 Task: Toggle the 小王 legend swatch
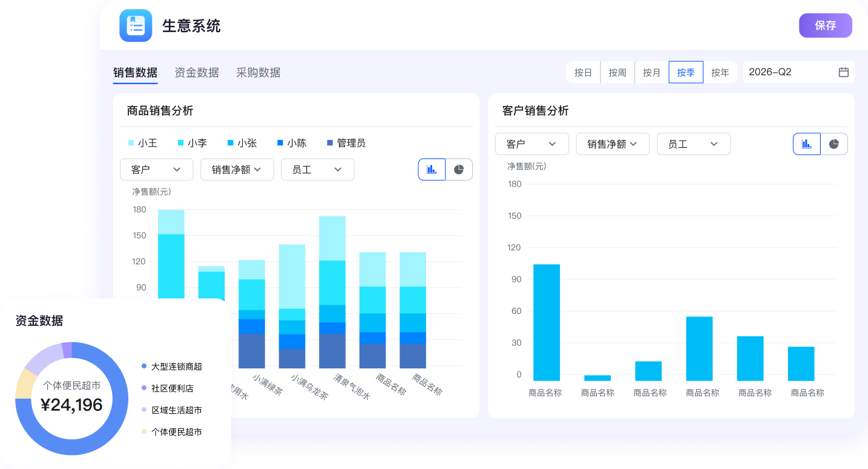tap(131, 143)
